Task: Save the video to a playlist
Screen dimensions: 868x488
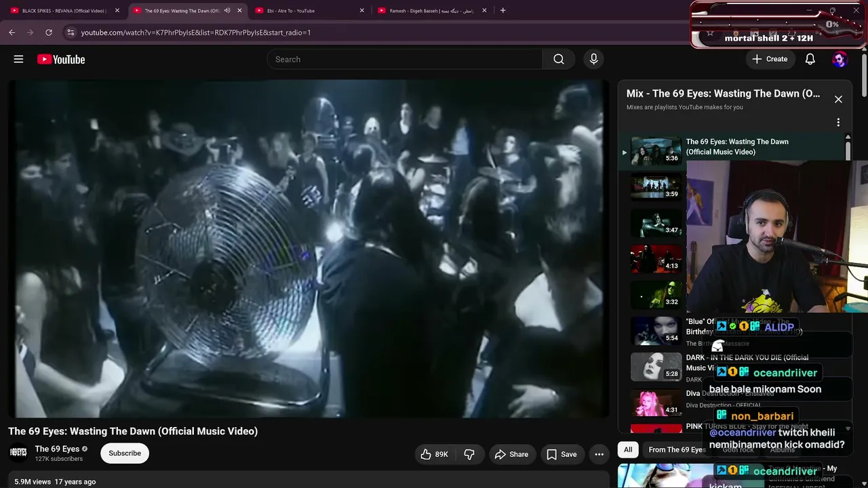Action: pyautogui.click(x=561, y=454)
